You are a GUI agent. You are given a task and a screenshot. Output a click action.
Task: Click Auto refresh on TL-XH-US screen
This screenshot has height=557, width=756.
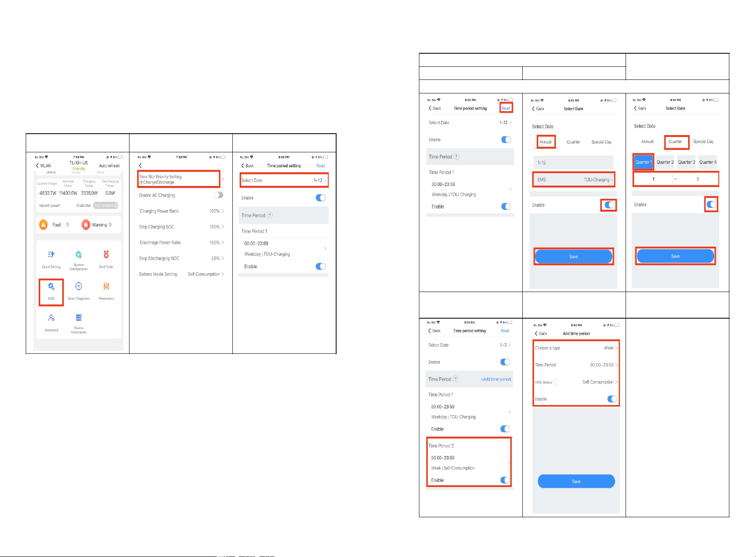click(109, 166)
